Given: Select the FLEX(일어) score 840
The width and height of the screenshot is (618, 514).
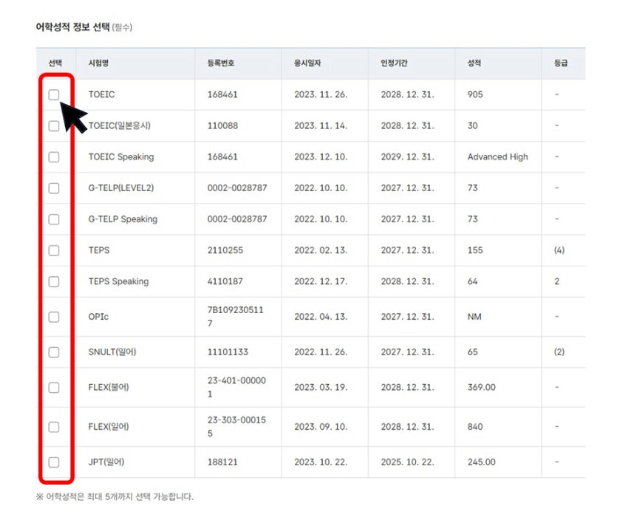Looking at the screenshot, I should 475,427.
